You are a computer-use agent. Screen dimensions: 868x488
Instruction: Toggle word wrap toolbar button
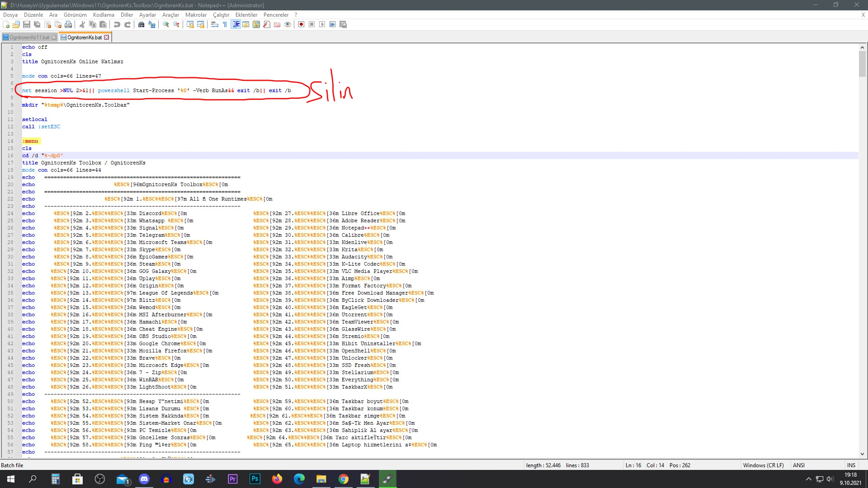tap(215, 24)
